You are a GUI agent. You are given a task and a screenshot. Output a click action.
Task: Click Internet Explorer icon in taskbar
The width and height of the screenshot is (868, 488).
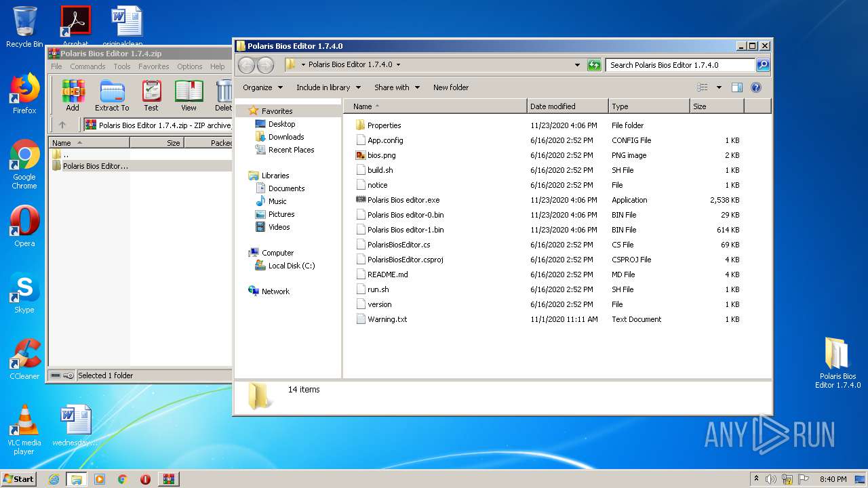(x=54, y=479)
